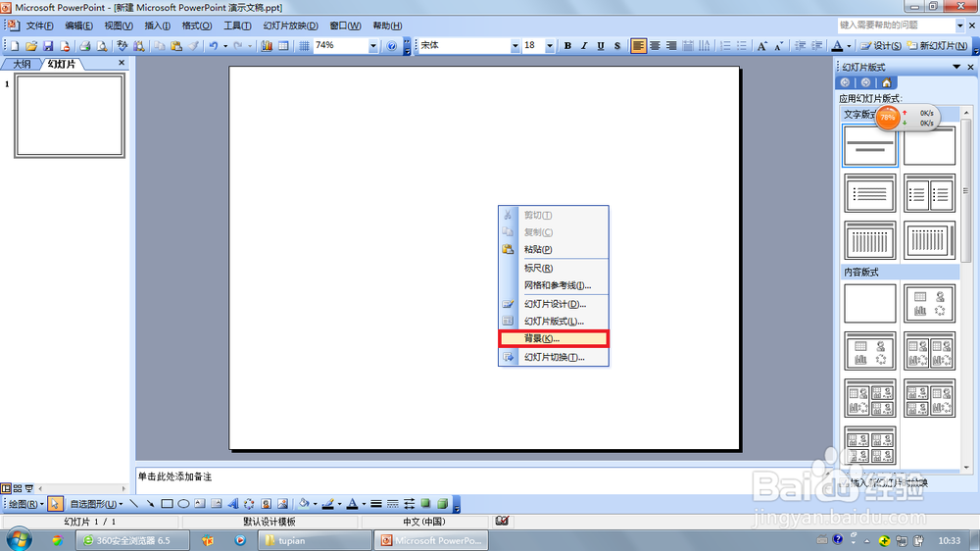The image size is (980, 551).
Task: Click the New document icon
Action: pyautogui.click(x=15, y=46)
